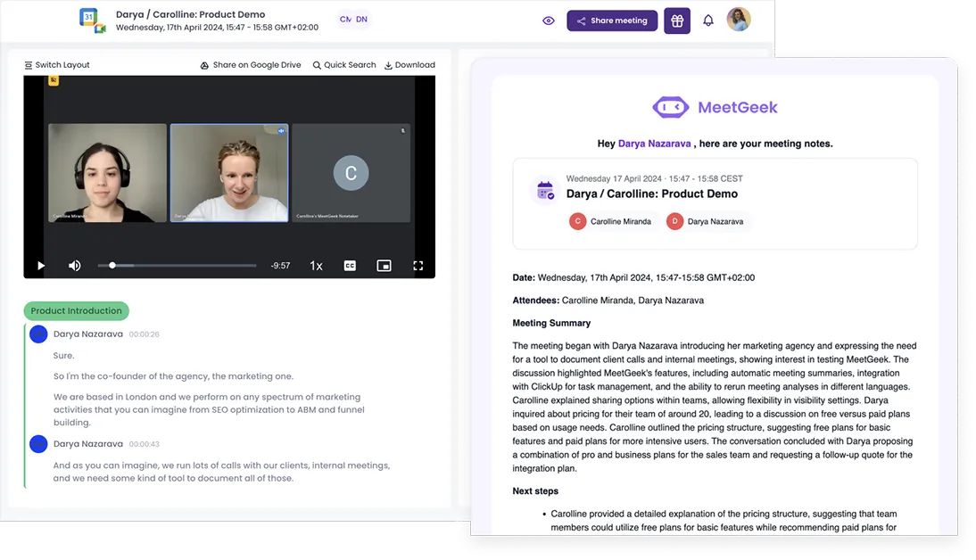This screenshot has width=976, height=560.
Task: Click Share on Google Drive
Action: coord(250,65)
